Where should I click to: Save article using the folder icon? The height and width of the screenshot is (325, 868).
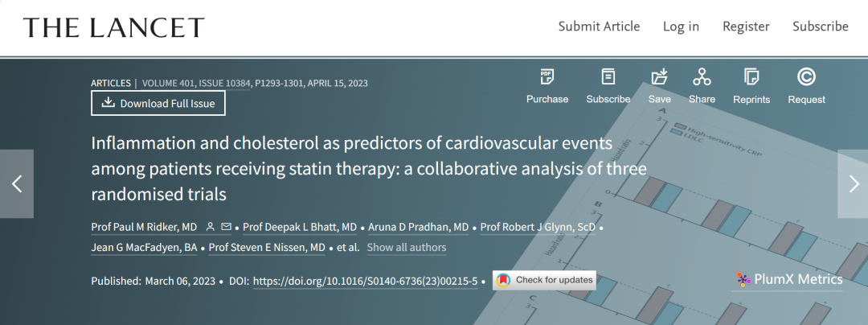point(659,77)
